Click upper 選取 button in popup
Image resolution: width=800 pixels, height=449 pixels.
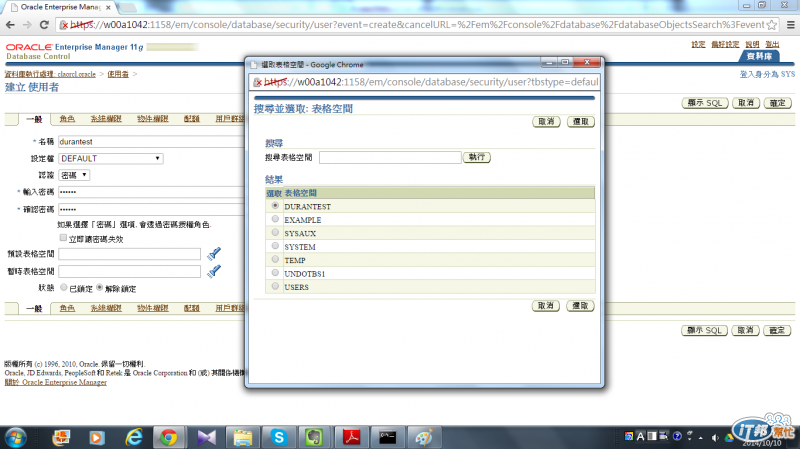point(581,121)
